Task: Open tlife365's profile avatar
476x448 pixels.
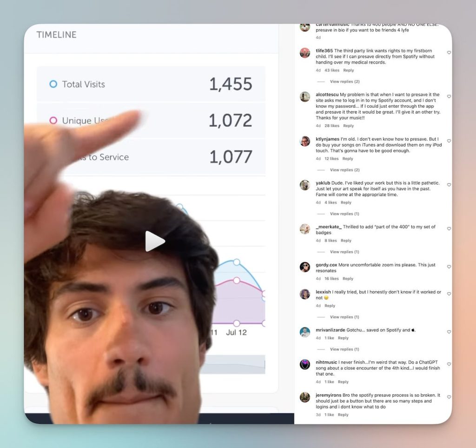Action: coord(305,53)
